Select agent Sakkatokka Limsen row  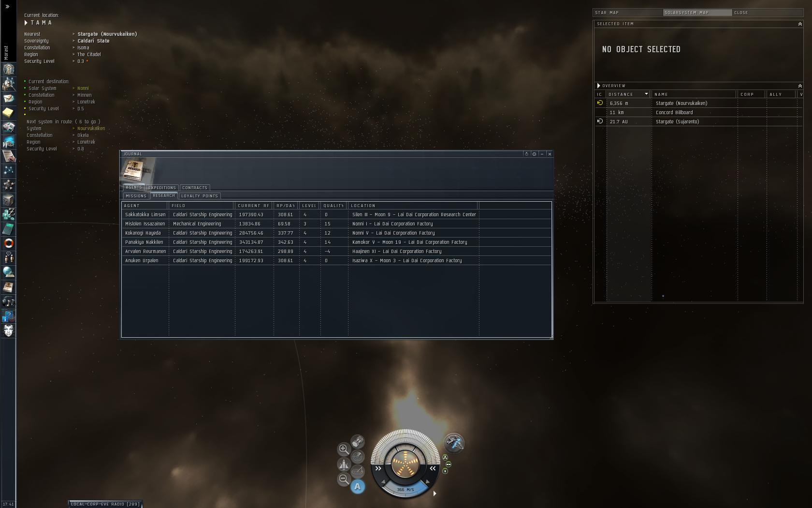[x=336, y=214]
